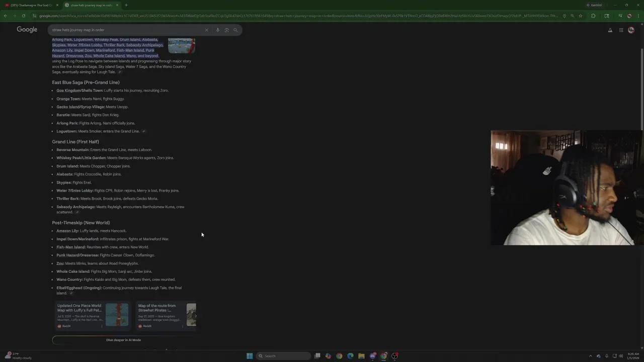Click the Reverse Mountain entry
The image size is (644, 362).
104,150
